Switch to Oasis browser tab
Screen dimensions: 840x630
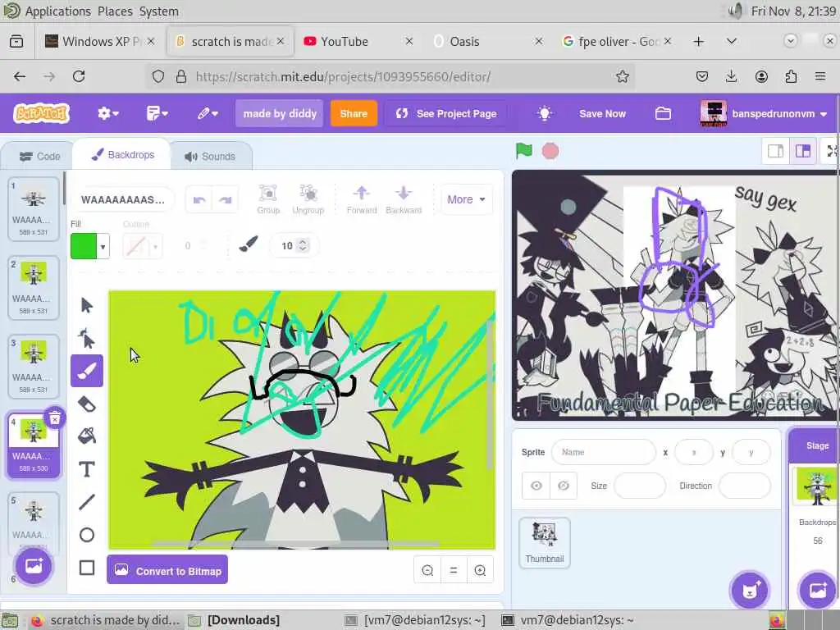(x=486, y=41)
